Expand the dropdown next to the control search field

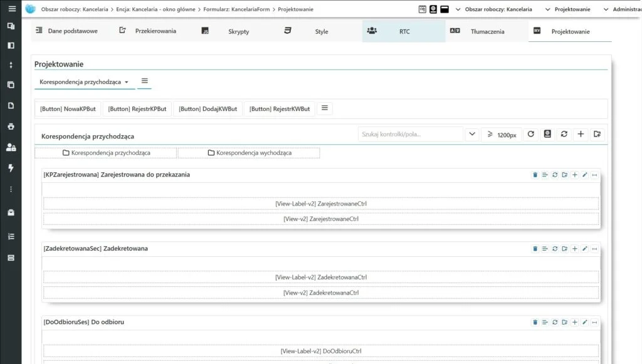471,134
